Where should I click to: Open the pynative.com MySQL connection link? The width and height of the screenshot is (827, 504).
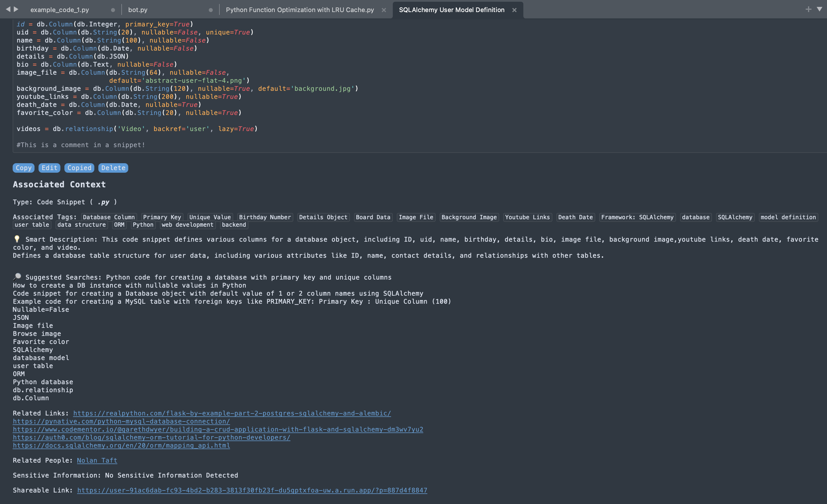coord(121,421)
